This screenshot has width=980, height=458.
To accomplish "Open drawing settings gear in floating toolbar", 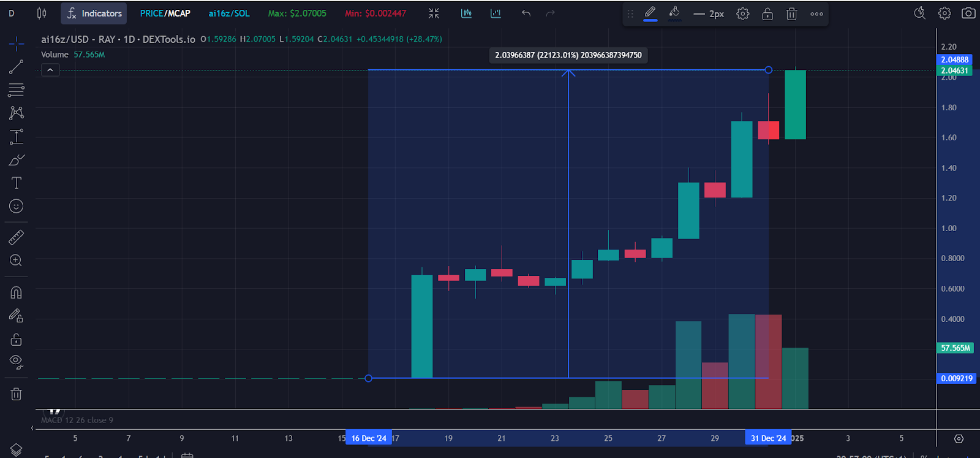I will tap(743, 13).
